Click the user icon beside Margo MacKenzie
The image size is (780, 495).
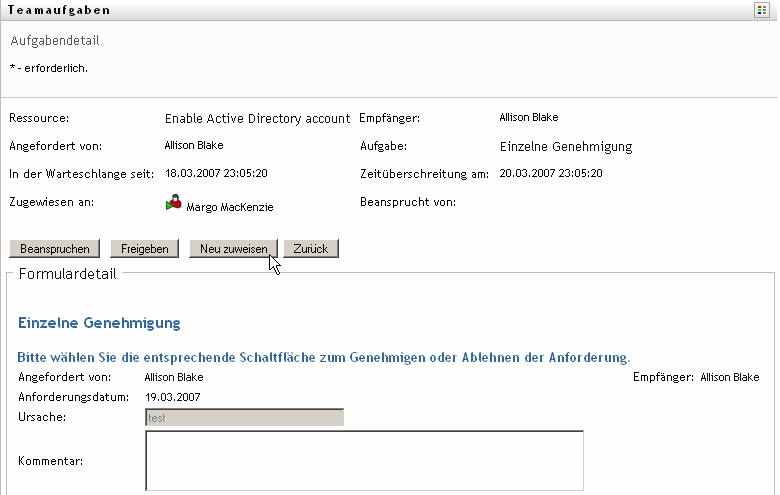(174, 202)
